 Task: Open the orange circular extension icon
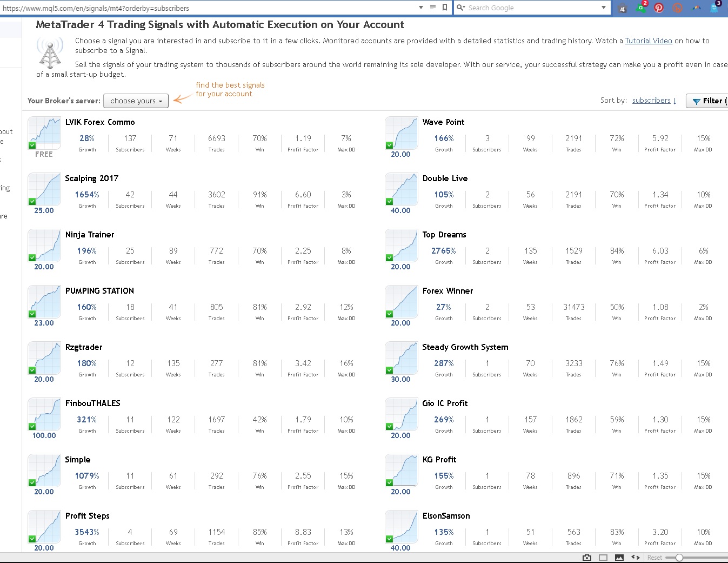(677, 8)
